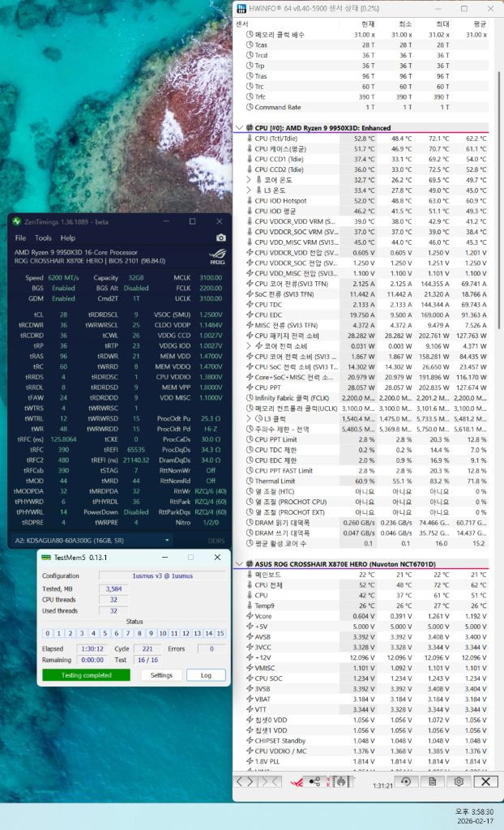Click the clock icon beside Command Rate
The height and width of the screenshot is (830, 504).
(250, 107)
